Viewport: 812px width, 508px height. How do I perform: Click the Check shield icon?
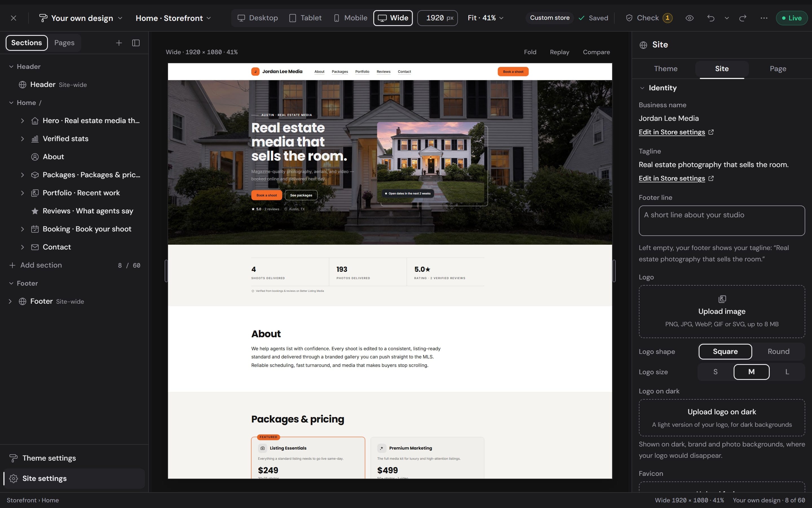pyautogui.click(x=629, y=18)
